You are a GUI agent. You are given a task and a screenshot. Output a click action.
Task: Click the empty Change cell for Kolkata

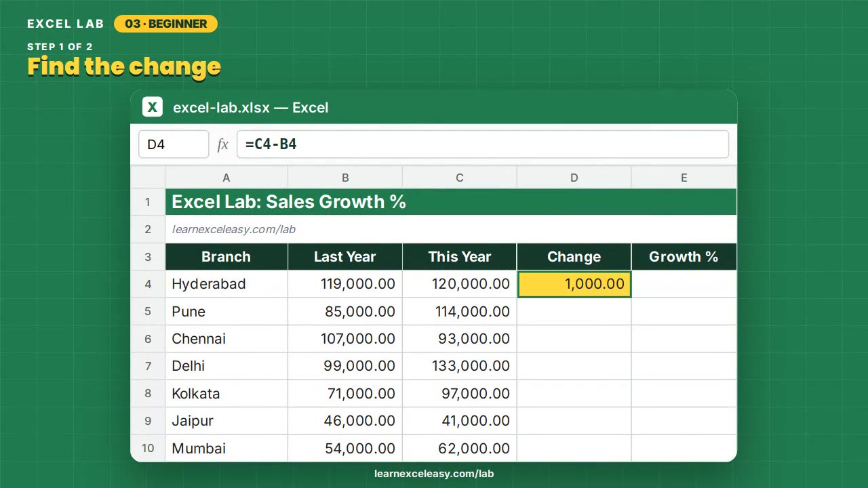[574, 394]
